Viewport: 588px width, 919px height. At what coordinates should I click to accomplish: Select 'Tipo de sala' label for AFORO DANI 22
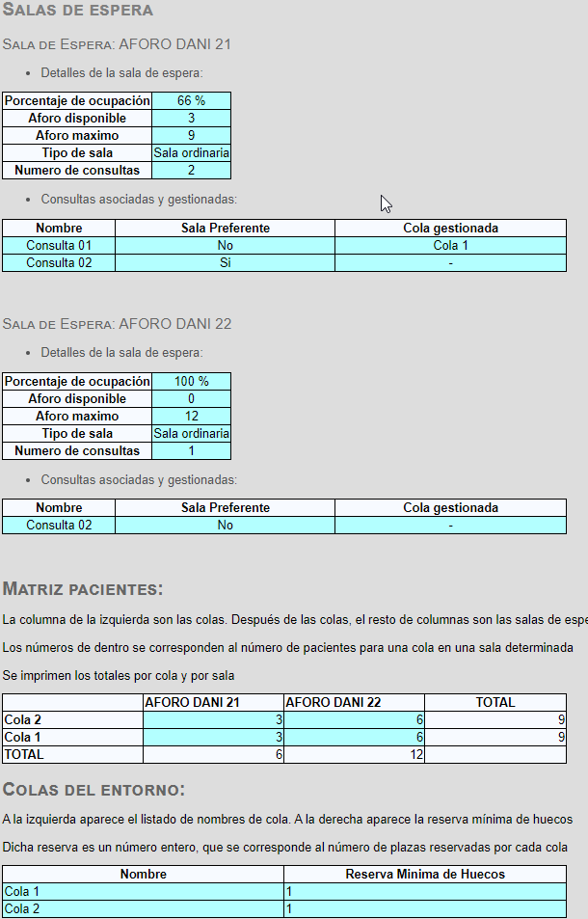[77, 434]
